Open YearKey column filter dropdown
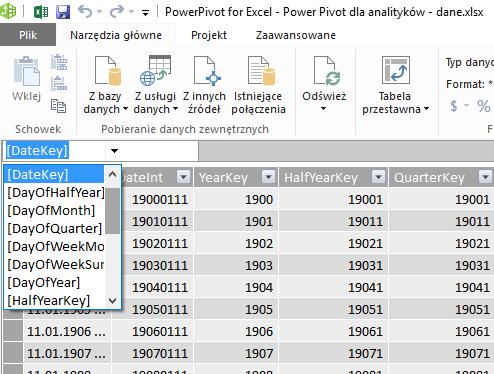This screenshot has width=494, height=374. pyautogui.click(x=269, y=177)
